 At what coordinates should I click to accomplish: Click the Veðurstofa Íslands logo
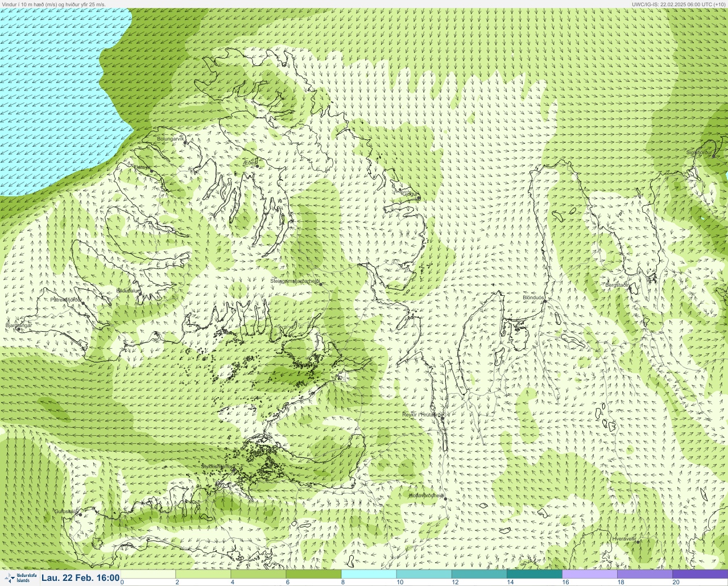pos(20,578)
